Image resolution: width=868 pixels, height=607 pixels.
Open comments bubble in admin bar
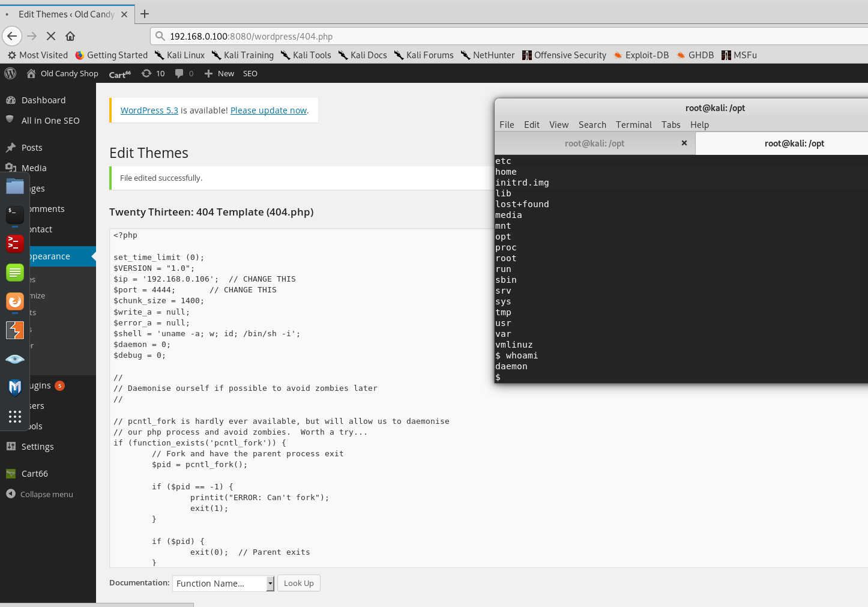[184, 73]
